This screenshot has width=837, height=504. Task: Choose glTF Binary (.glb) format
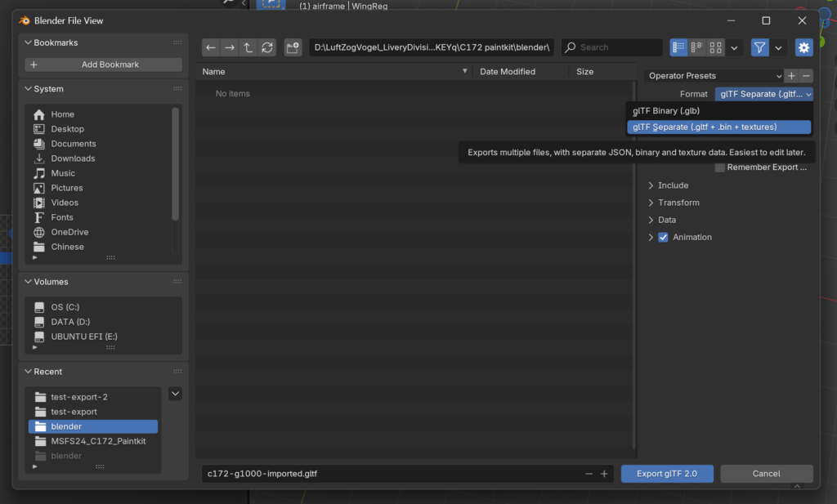666,111
